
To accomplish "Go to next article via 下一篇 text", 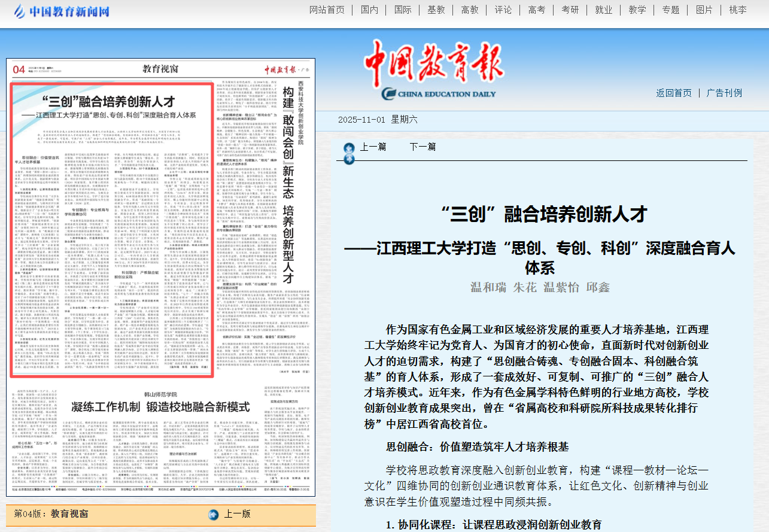I will point(423,147).
